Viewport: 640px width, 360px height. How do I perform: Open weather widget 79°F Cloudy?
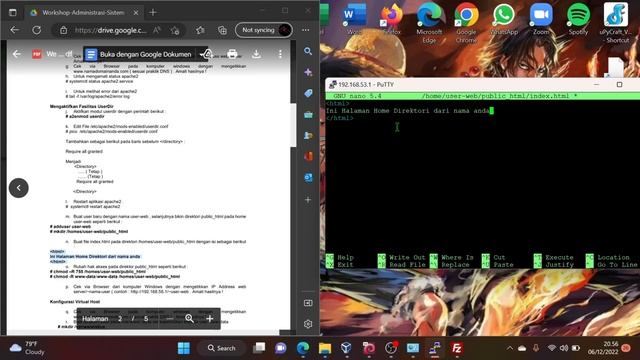click(27, 348)
